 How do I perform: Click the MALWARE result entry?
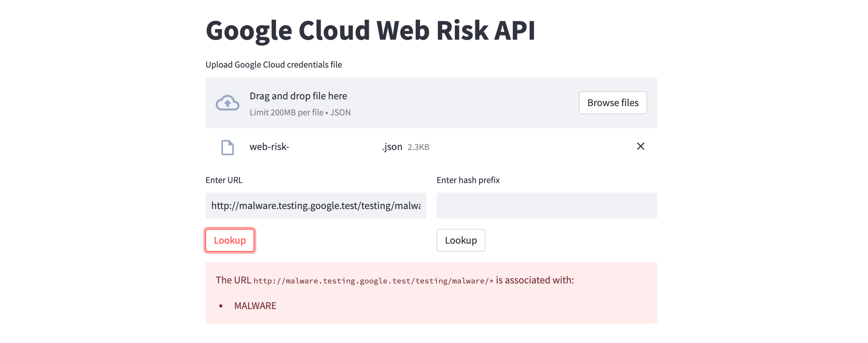255,306
